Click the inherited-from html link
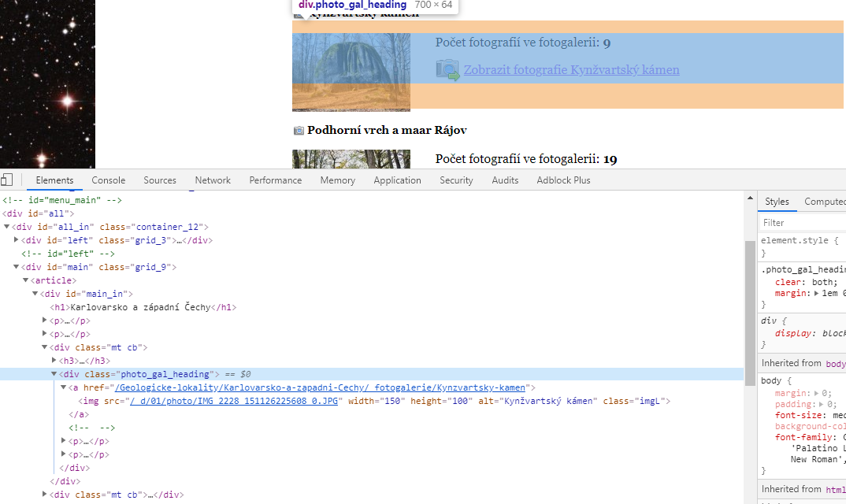 [x=836, y=489]
